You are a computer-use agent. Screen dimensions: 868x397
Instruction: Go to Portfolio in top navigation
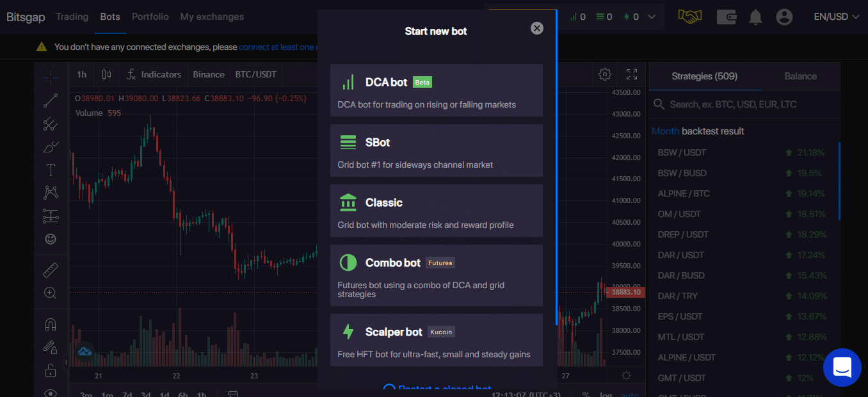[x=150, y=17]
